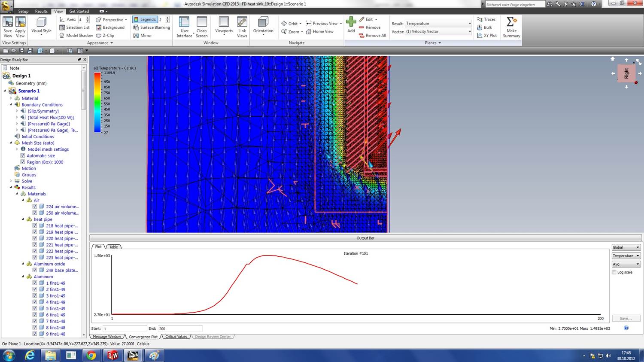Screen dimensions: 644x362
Task: Open the Orientation tool
Action: [263, 26]
